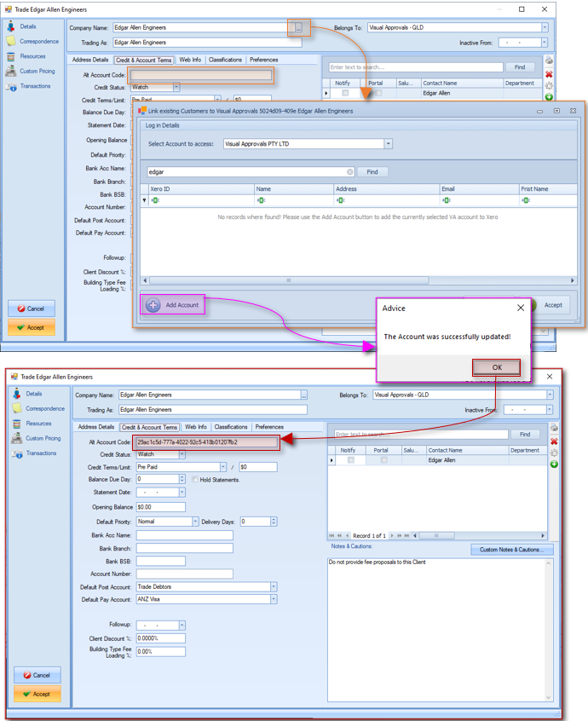Click Cancel in the upper window
Screen dimensions: 588x721
click(x=32, y=309)
